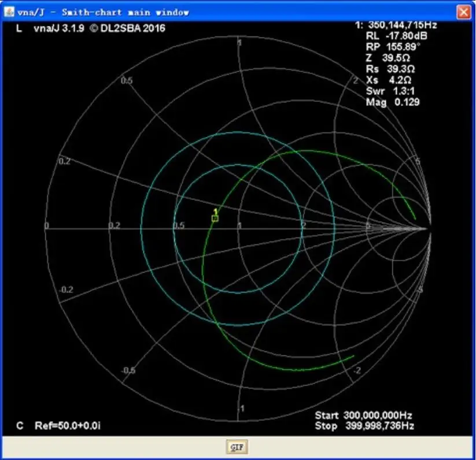Click the Stop 399,998,736Hz frequency label
This screenshot has height=460, width=476.
point(364,425)
